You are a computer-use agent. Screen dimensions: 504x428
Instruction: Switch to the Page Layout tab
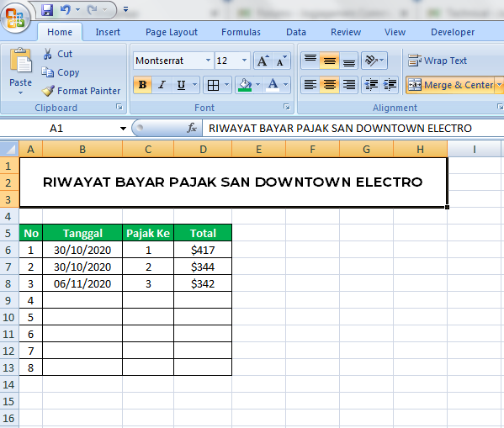172,32
